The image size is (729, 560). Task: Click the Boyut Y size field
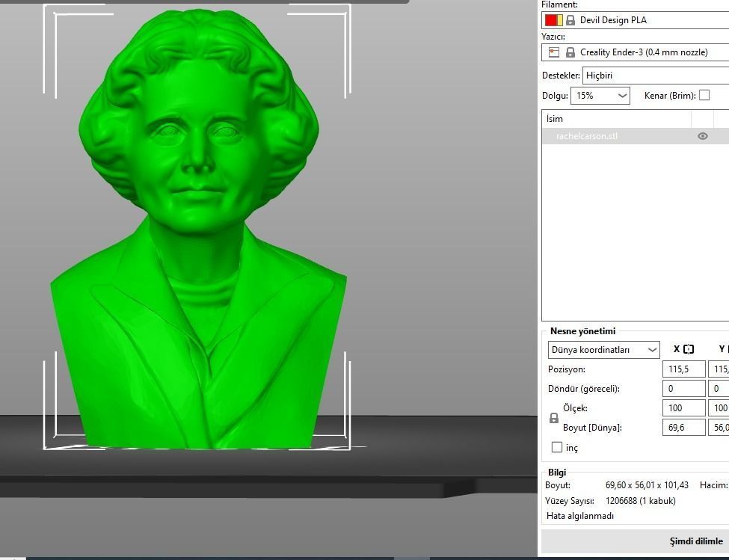[719, 428]
